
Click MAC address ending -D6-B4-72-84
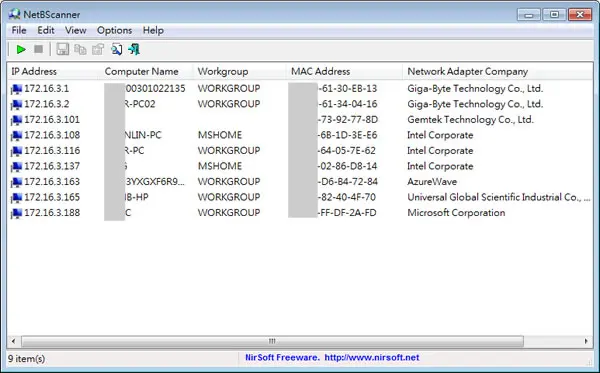(x=348, y=181)
